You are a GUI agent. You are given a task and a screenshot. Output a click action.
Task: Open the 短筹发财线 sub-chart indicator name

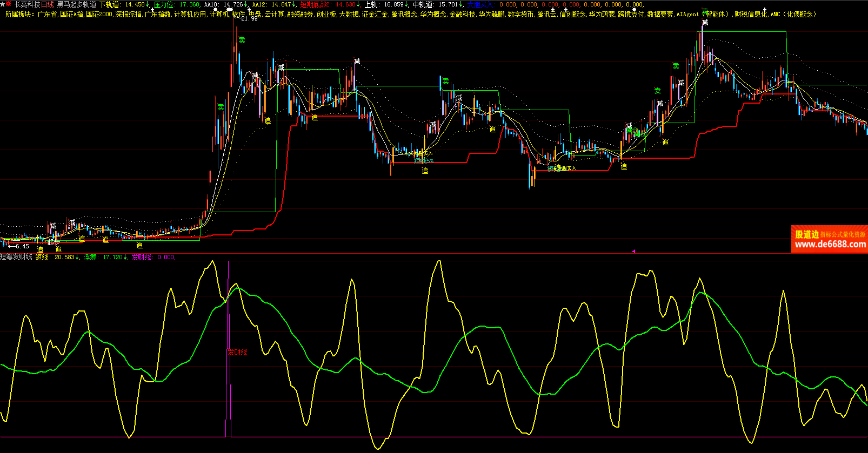[x=16, y=257]
